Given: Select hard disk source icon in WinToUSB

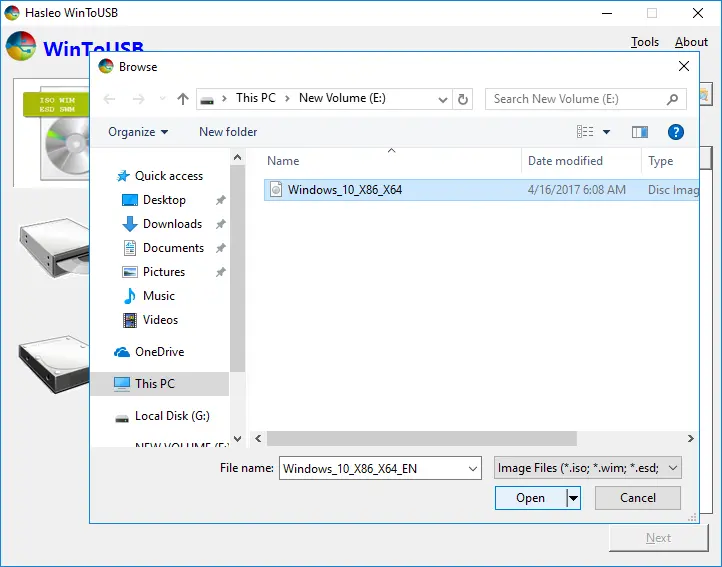Looking at the screenshot, I should (x=54, y=364).
